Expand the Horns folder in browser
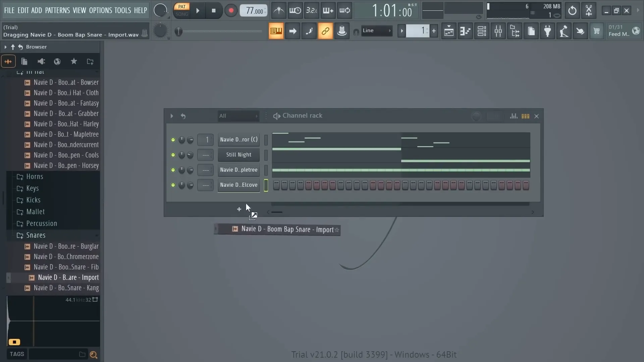This screenshot has height=362, width=644. [x=35, y=176]
